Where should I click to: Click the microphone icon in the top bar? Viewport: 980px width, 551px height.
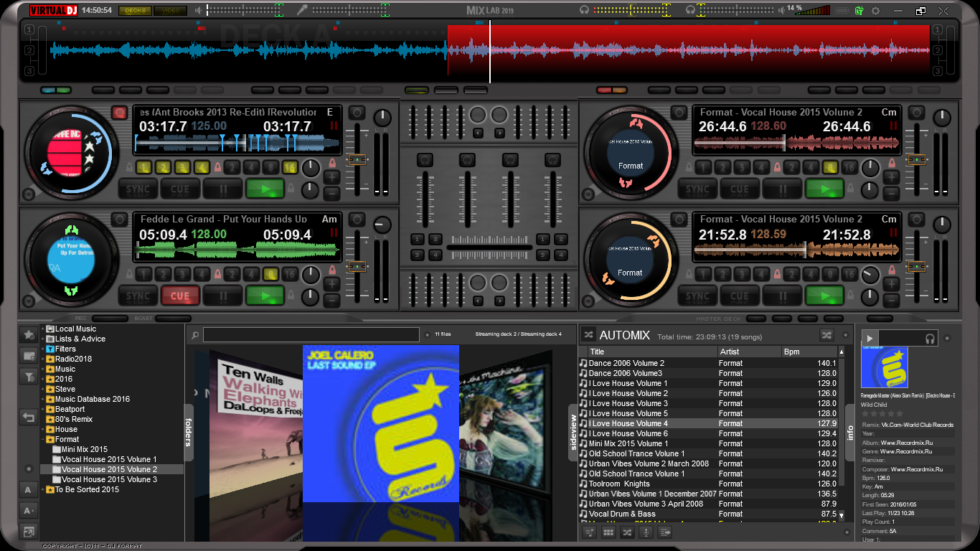[302, 10]
